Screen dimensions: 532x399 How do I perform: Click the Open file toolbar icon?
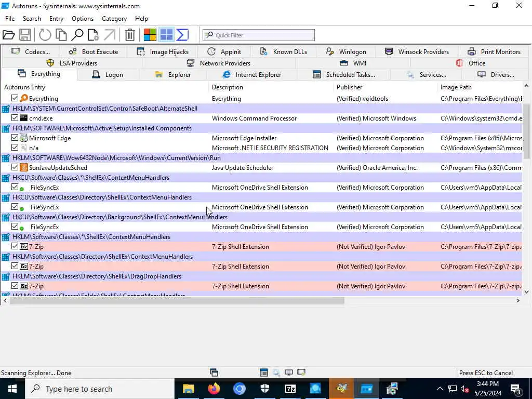8,35
